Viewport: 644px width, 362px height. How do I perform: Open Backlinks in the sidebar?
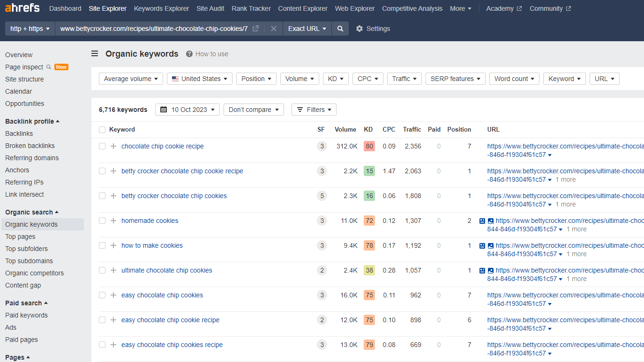pyautogui.click(x=19, y=133)
